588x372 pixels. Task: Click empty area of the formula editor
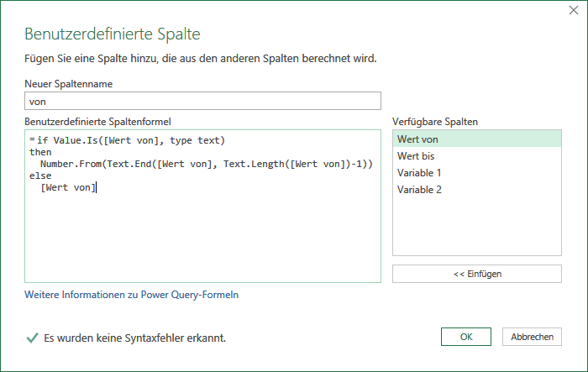pyautogui.click(x=202, y=240)
